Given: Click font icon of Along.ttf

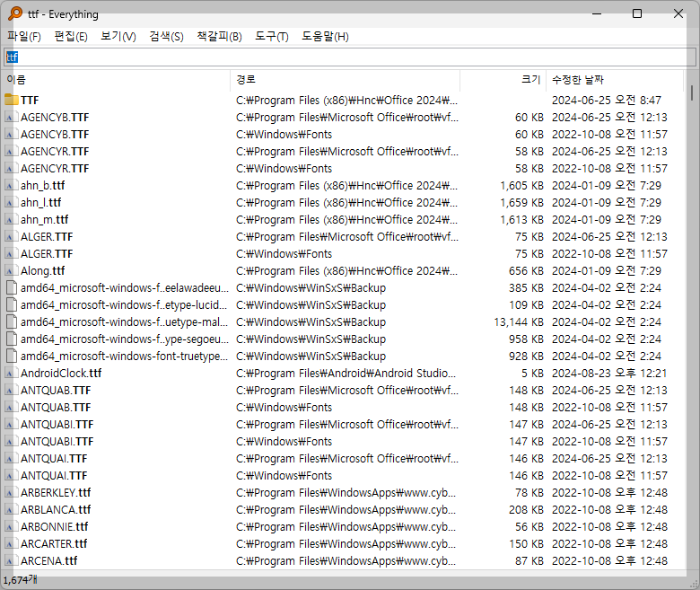Looking at the screenshot, I should click(x=10, y=270).
